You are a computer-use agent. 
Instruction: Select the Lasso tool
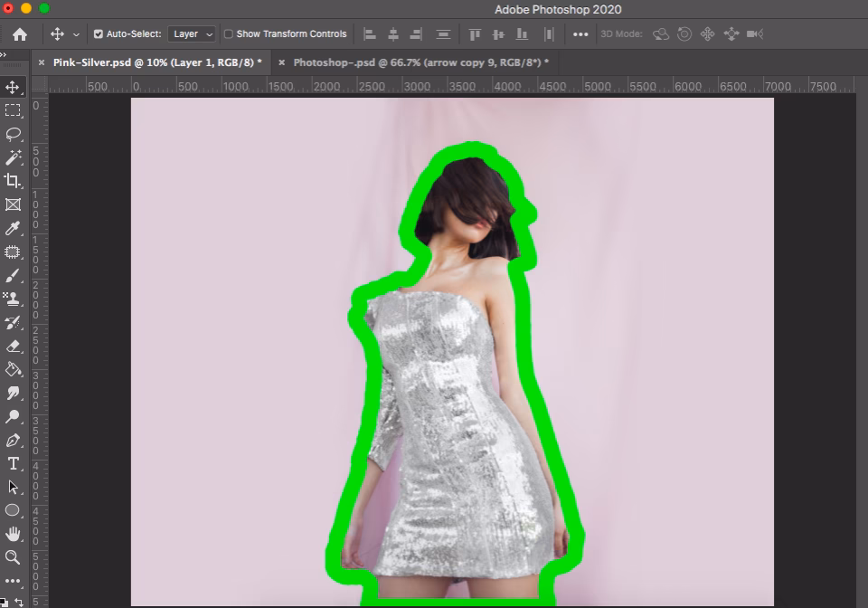[x=13, y=134]
